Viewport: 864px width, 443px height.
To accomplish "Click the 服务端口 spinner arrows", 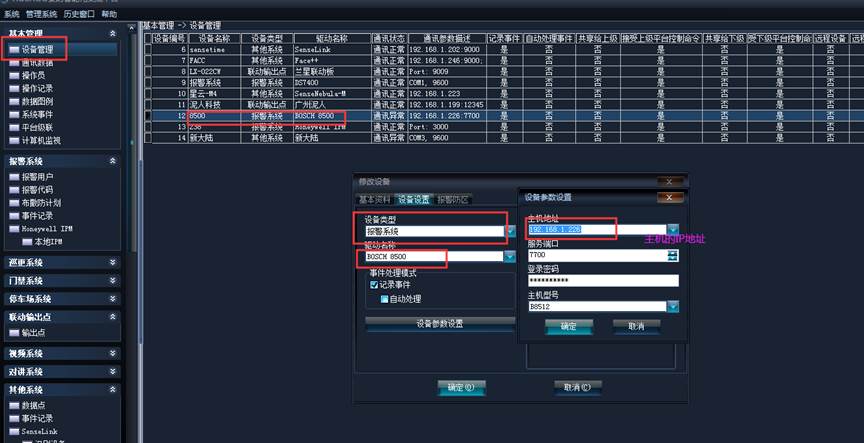I will [x=673, y=256].
